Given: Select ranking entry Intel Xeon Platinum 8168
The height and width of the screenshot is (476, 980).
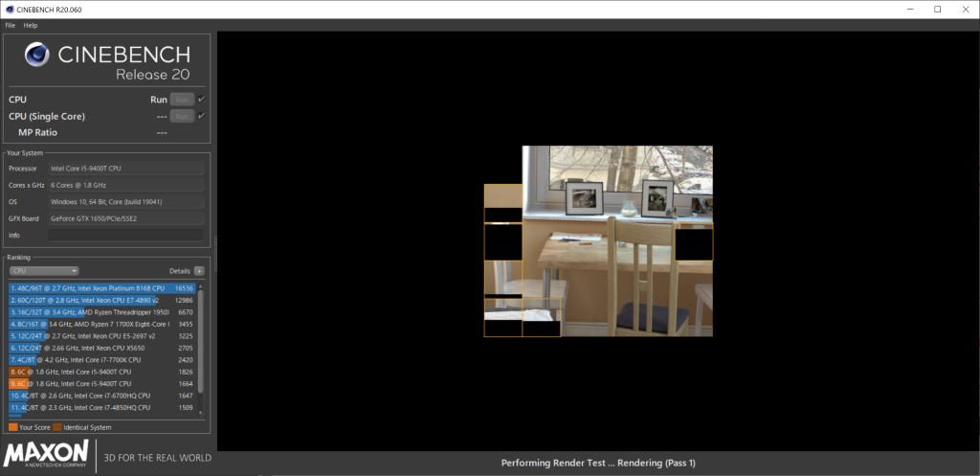Looking at the screenshot, I should point(101,288).
